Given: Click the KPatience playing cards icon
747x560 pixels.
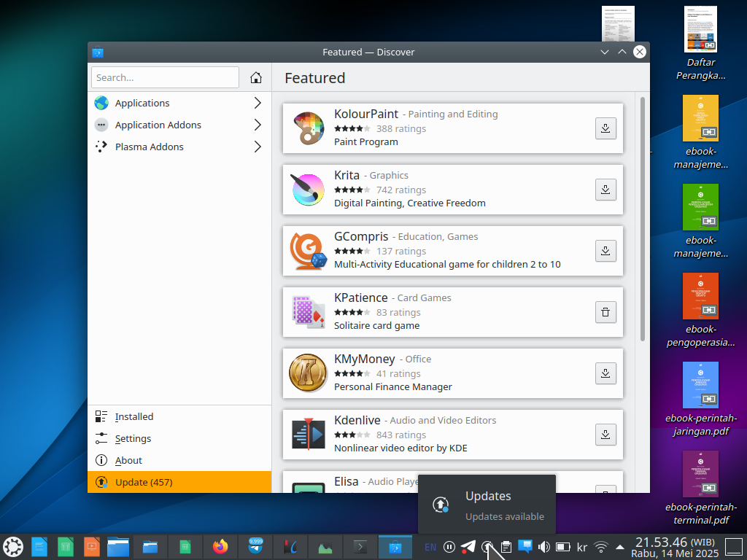Looking at the screenshot, I should (309, 312).
